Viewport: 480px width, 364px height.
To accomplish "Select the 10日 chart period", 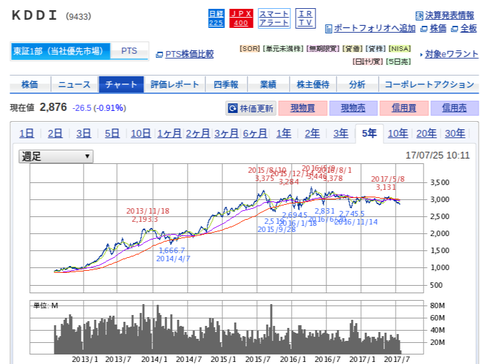I will point(141,134).
